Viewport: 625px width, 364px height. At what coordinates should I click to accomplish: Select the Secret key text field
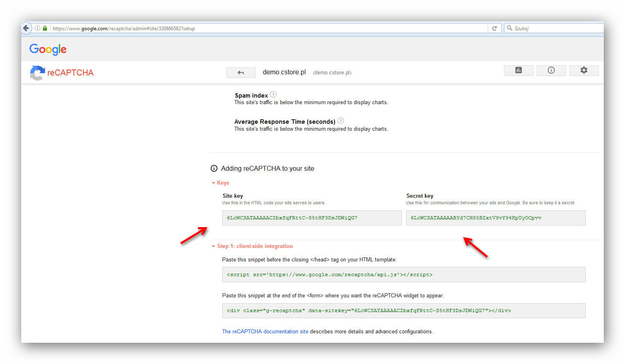point(496,218)
